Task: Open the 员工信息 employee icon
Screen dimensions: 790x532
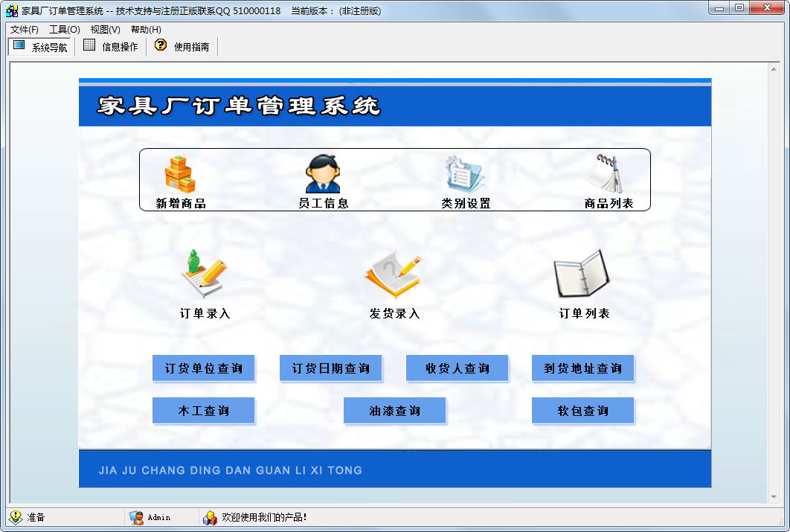Action: coord(323,174)
